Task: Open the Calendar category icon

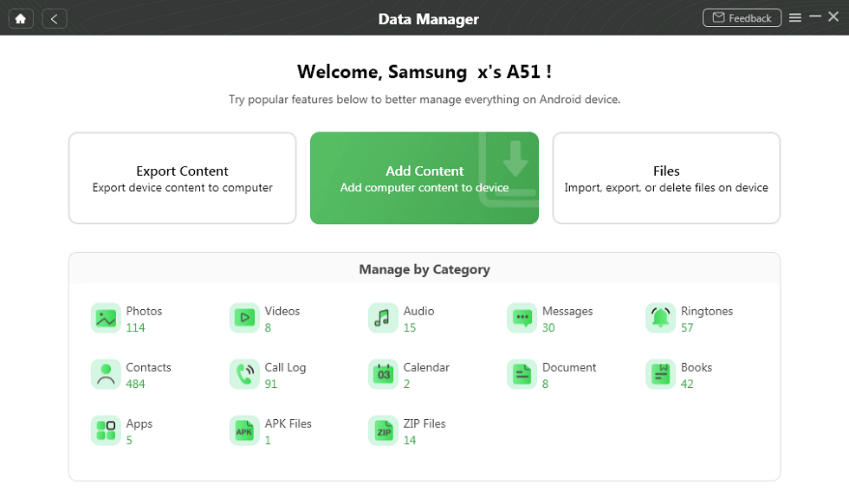Action: pos(383,375)
